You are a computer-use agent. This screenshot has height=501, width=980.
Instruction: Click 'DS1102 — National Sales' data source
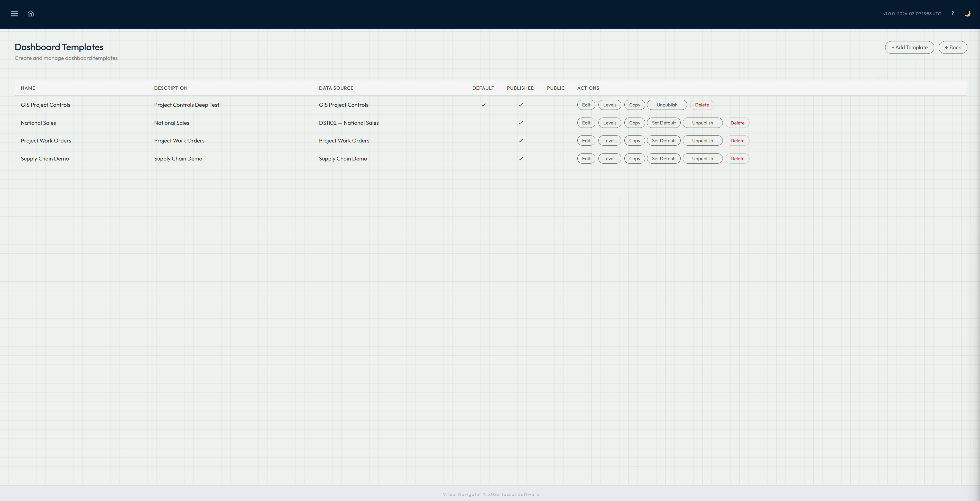point(348,123)
